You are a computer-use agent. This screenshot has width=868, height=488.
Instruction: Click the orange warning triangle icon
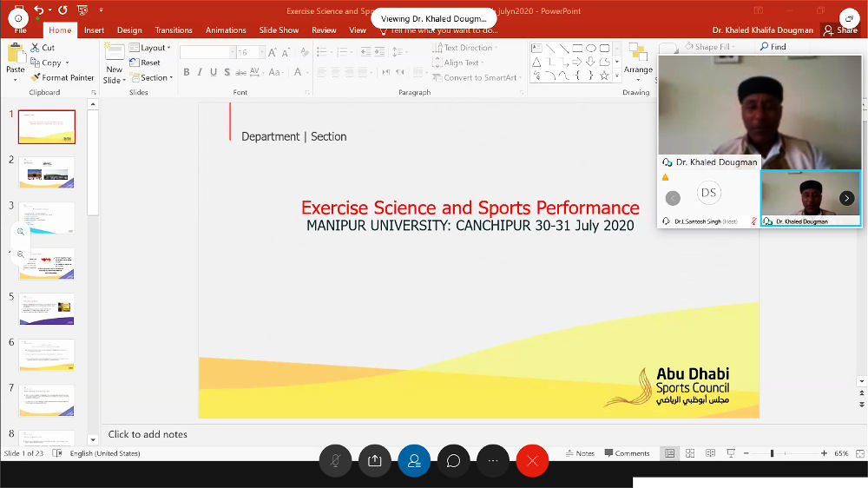coord(666,177)
